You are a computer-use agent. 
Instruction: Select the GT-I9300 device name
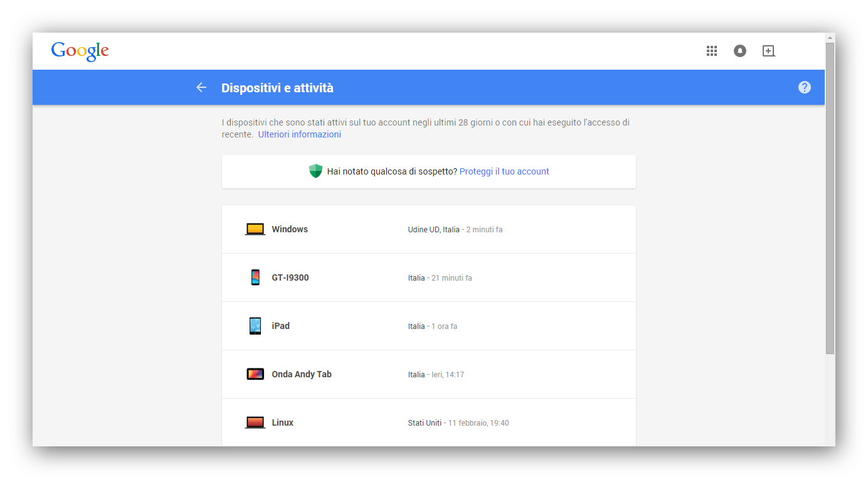tap(290, 277)
